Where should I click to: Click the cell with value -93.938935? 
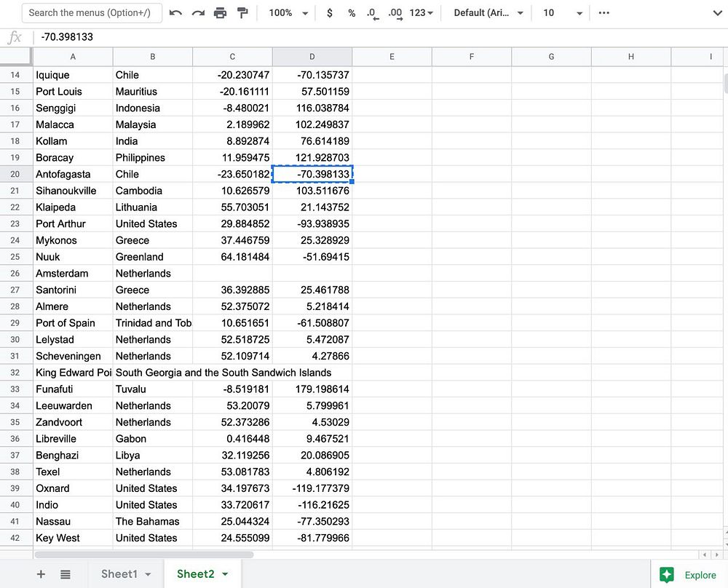click(x=312, y=223)
